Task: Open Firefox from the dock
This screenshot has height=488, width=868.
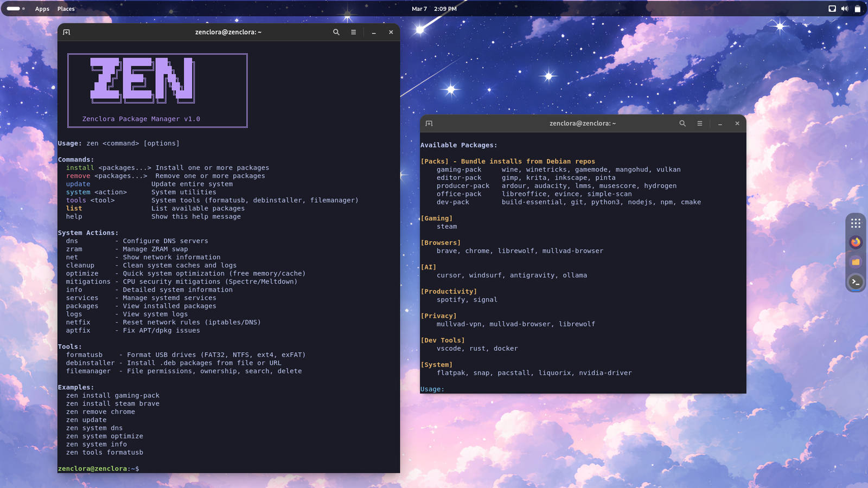Action: pos(856,242)
